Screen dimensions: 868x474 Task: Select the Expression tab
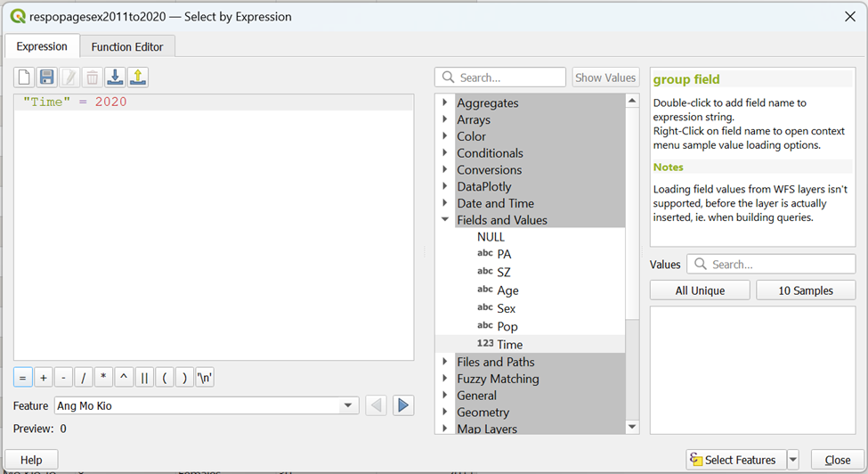coord(42,46)
